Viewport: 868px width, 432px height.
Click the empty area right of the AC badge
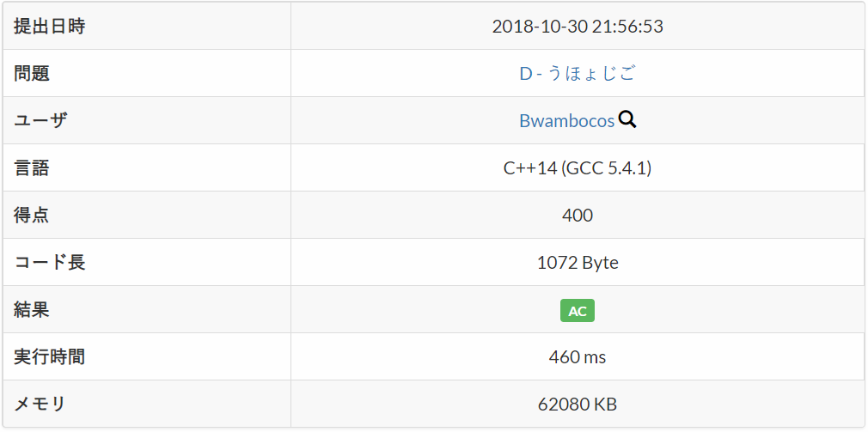pos(730,310)
